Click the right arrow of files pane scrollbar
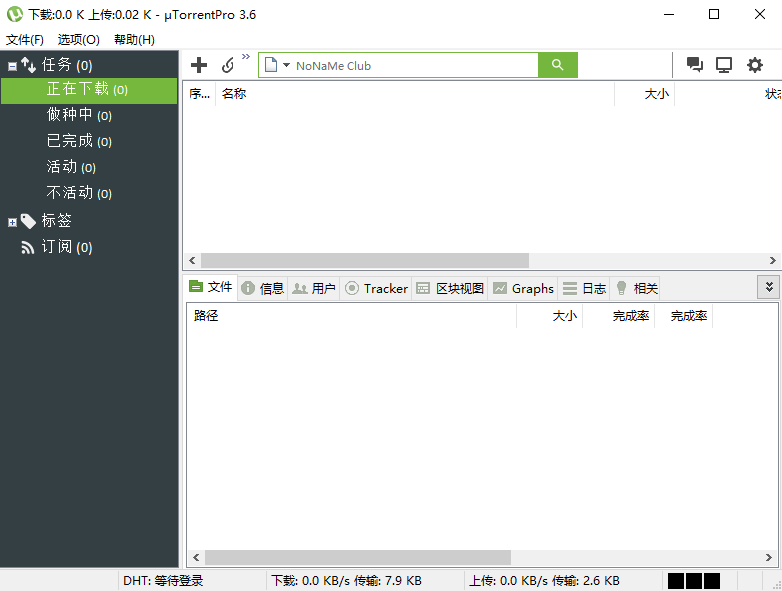Viewport: 782px width, 591px height. [769, 558]
